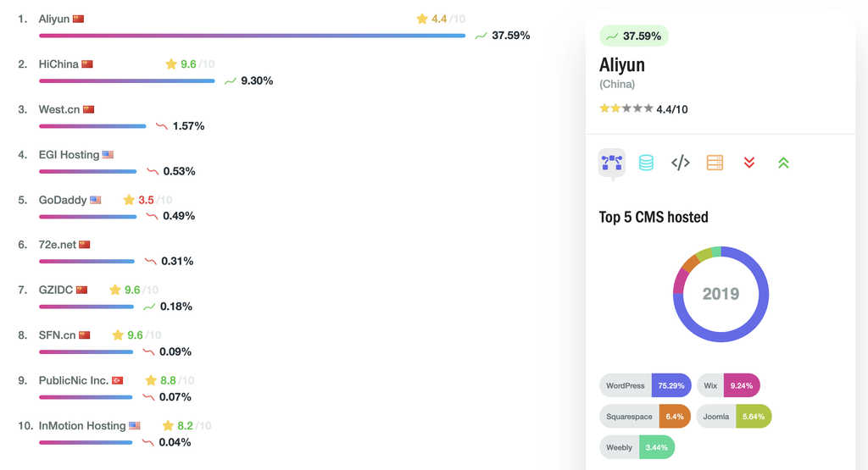
Task: Open the GZIDC provider entry
Action: click(56, 290)
